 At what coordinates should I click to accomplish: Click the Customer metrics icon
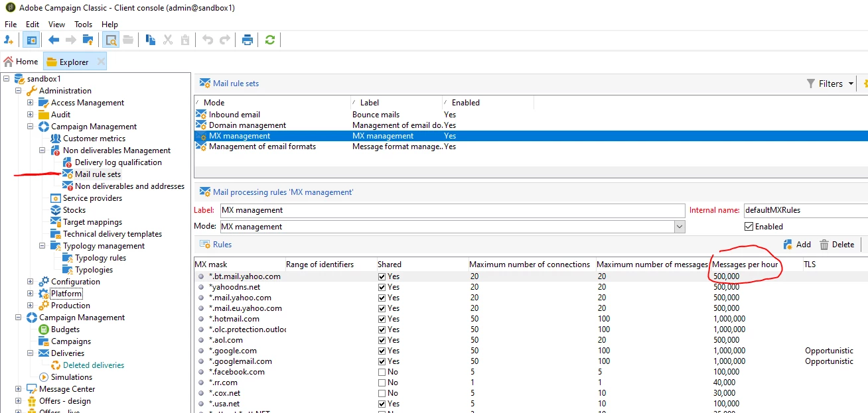(x=56, y=139)
